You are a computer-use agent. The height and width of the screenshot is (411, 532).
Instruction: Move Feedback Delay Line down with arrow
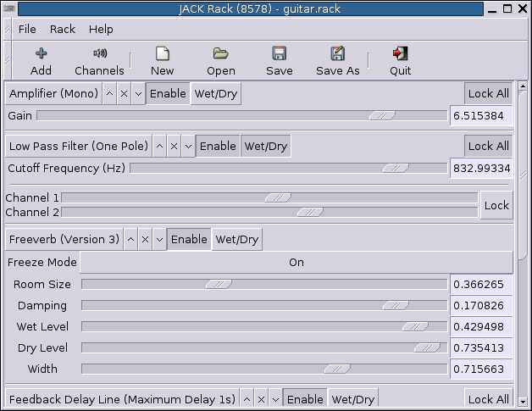(x=274, y=399)
